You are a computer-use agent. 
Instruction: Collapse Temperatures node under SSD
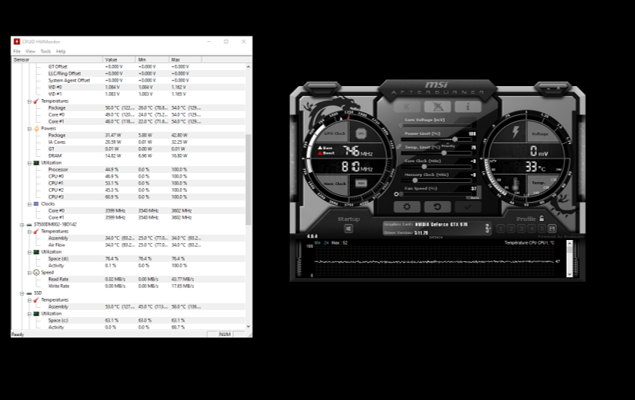[30, 300]
